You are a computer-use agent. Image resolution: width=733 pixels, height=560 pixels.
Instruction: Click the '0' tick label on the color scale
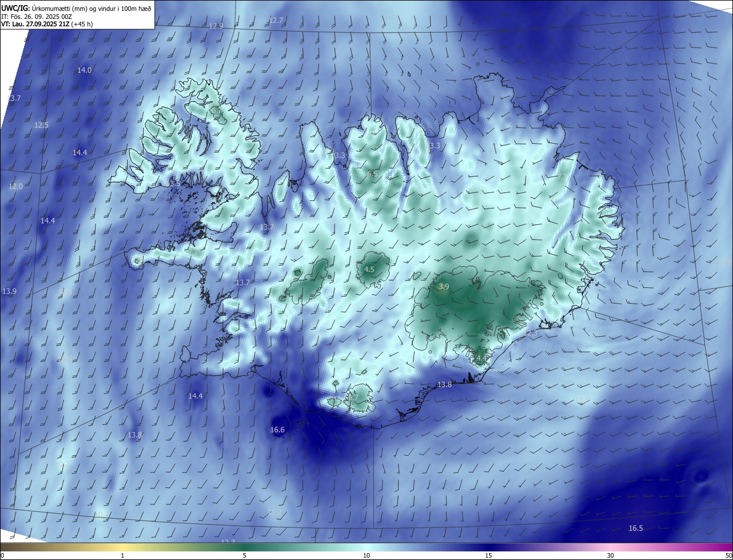pos(2,555)
